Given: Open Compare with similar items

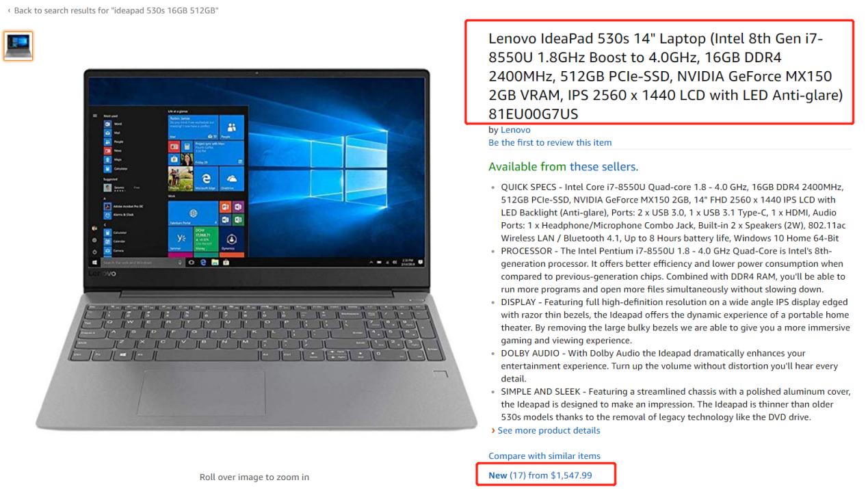Looking at the screenshot, I should point(544,456).
